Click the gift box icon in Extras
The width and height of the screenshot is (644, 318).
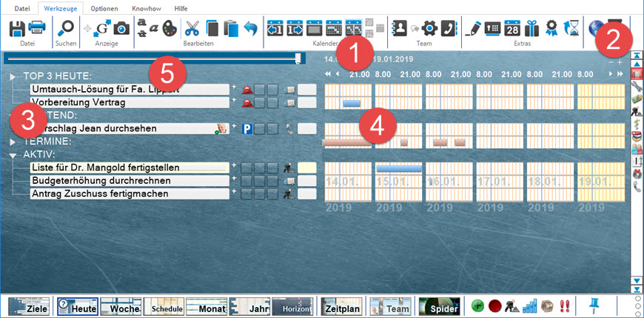[532, 29]
